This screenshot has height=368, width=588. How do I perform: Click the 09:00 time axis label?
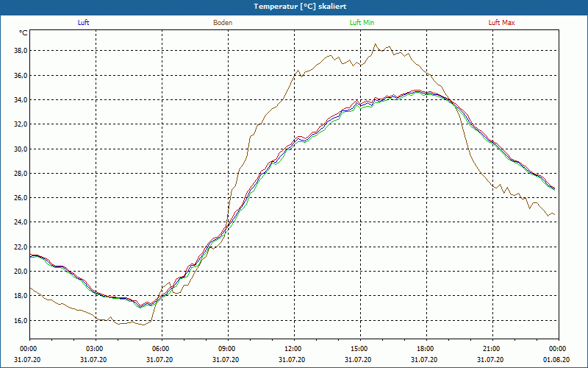point(228,349)
